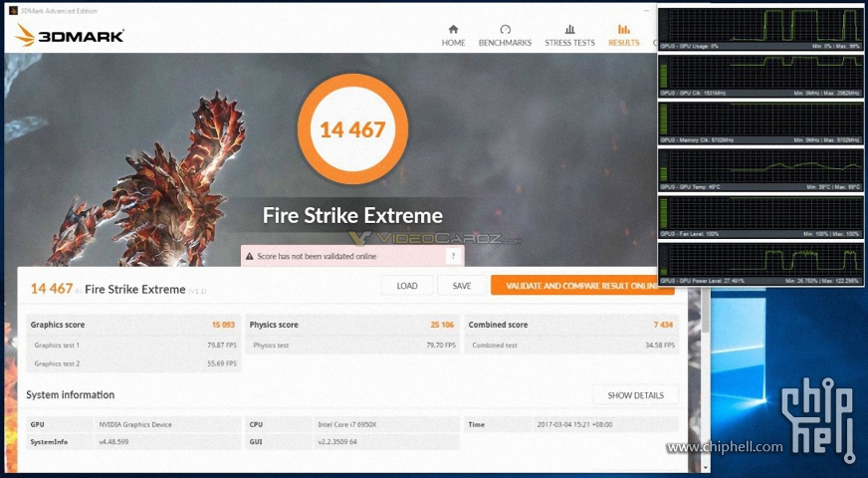The image size is (868, 478).
Task: Click the Stress Tests bar chart icon
Action: (569, 30)
